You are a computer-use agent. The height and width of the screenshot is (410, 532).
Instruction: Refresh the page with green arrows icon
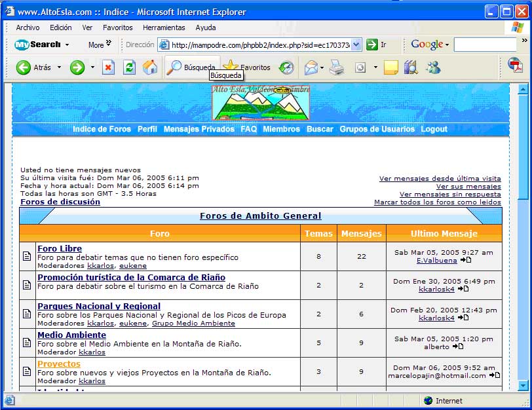pyautogui.click(x=129, y=67)
